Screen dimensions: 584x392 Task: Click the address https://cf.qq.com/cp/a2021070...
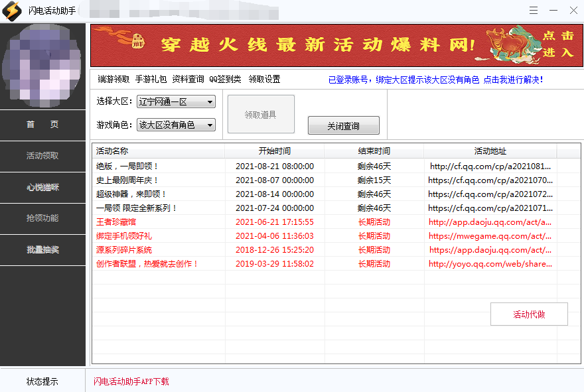(x=490, y=180)
